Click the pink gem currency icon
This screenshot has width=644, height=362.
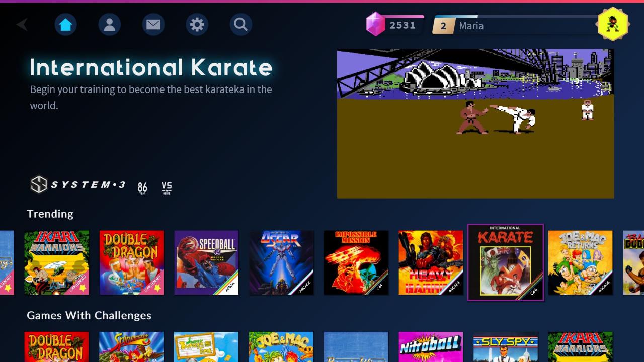[375, 24]
